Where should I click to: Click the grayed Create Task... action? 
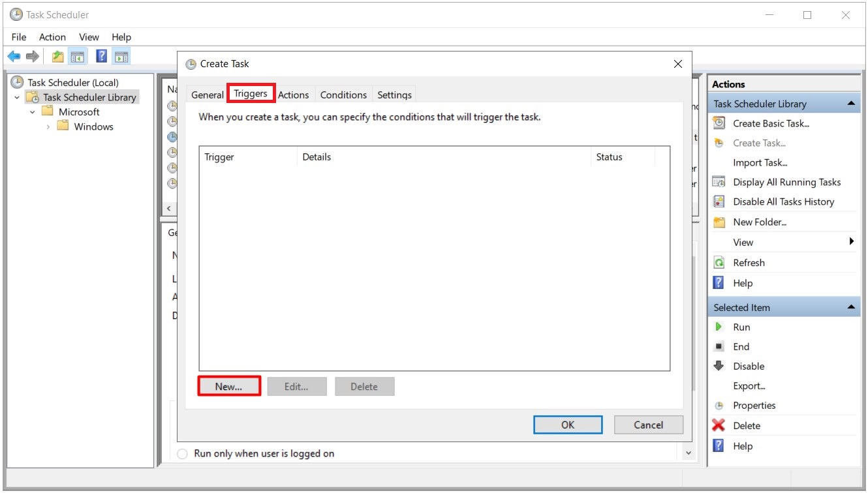[x=759, y=143]
